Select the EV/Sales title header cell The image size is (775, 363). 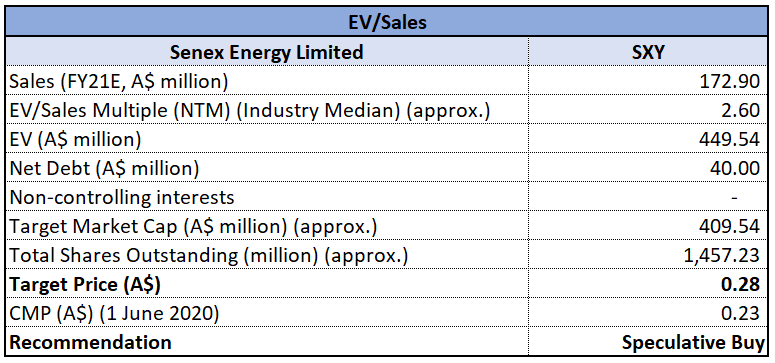click(x=388, y=23)
